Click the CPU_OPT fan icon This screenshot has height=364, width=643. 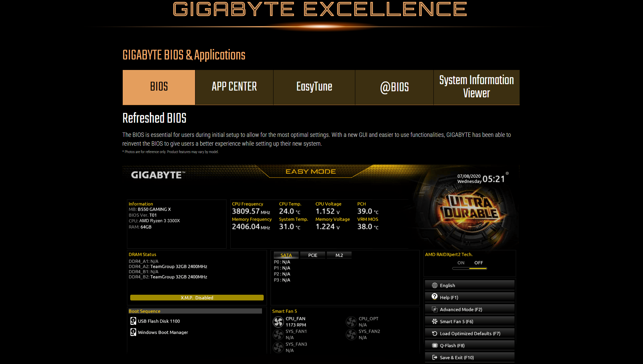351,322
